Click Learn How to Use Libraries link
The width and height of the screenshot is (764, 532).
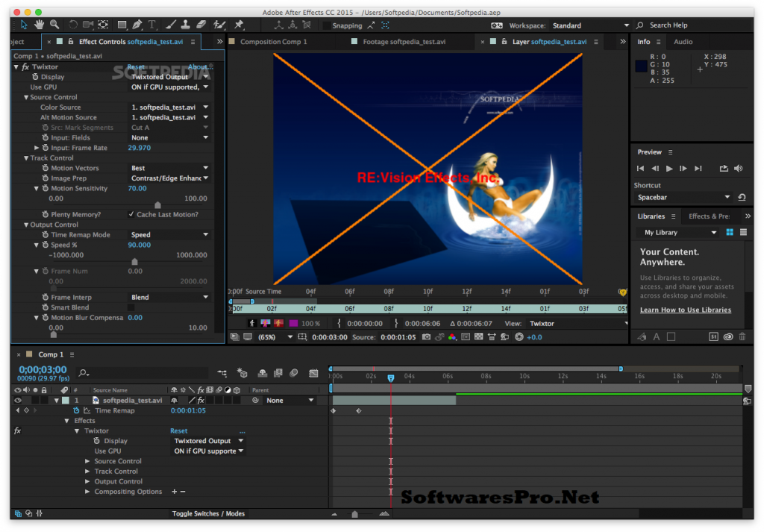click(685, 310)
